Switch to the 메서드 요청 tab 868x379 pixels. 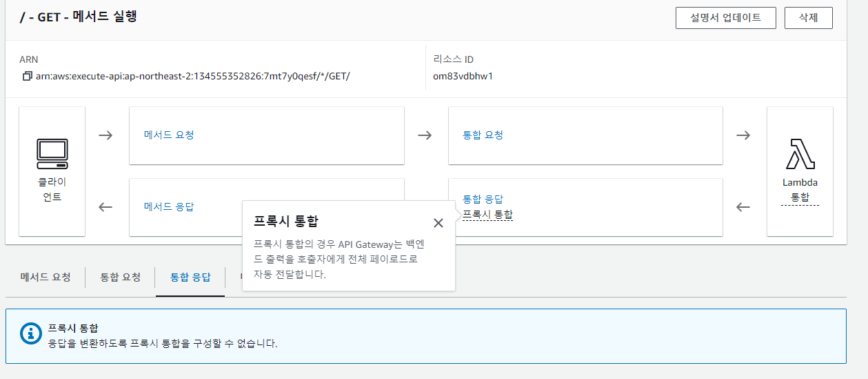46,277
